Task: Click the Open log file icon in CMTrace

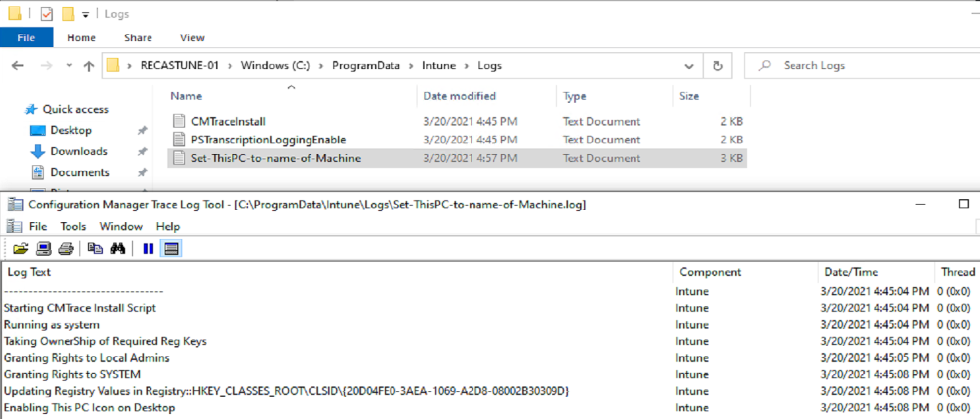Action: pos(21,249)
